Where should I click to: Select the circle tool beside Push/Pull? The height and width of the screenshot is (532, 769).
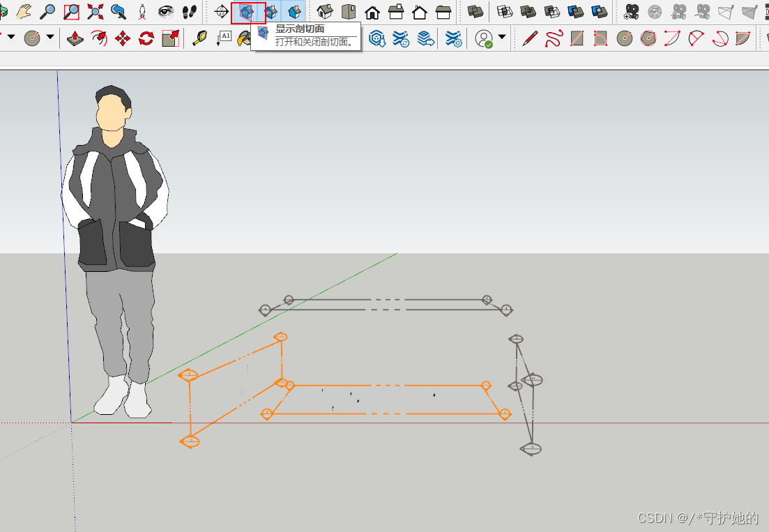(x=32, y=38)
